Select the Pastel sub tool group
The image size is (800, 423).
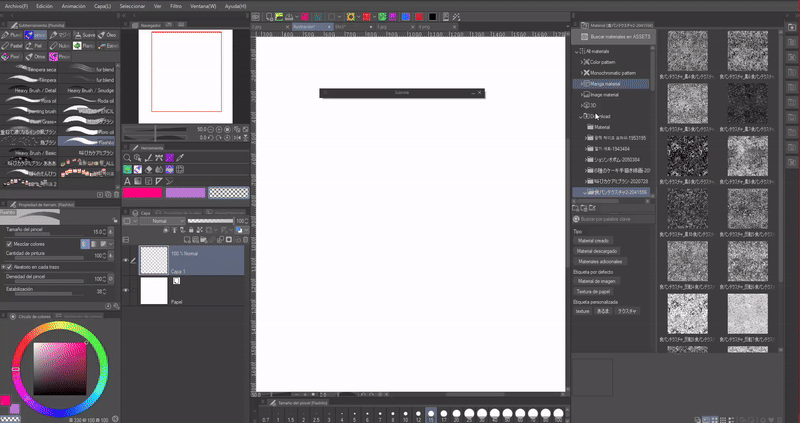[14, 45]
